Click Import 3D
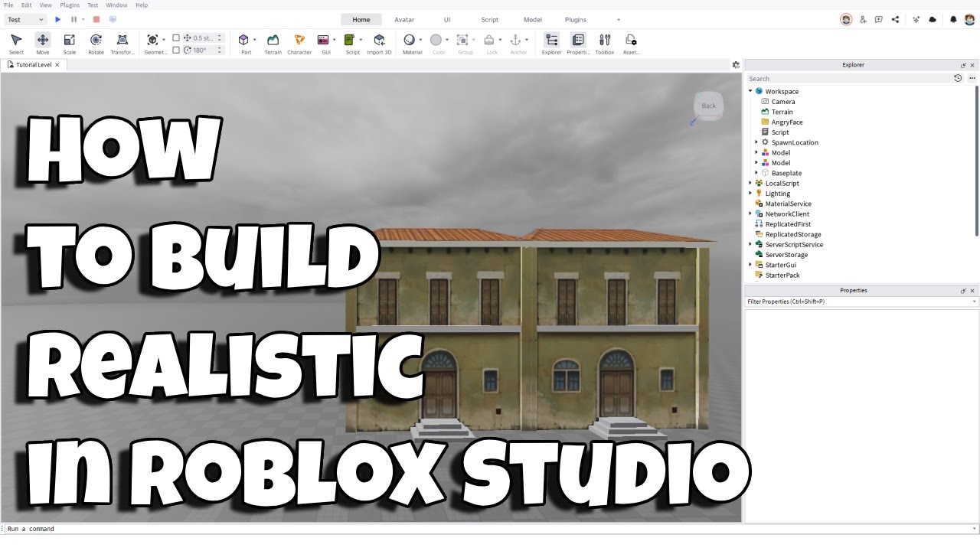This screenshot has width=980, height=551. pos(379,43)
